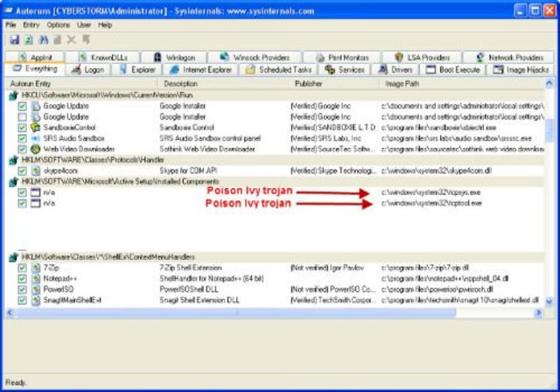The width and height of the screenshot is (560, 392).
Task: Click the Find binoculars toolbar icon
Action: 44,39
